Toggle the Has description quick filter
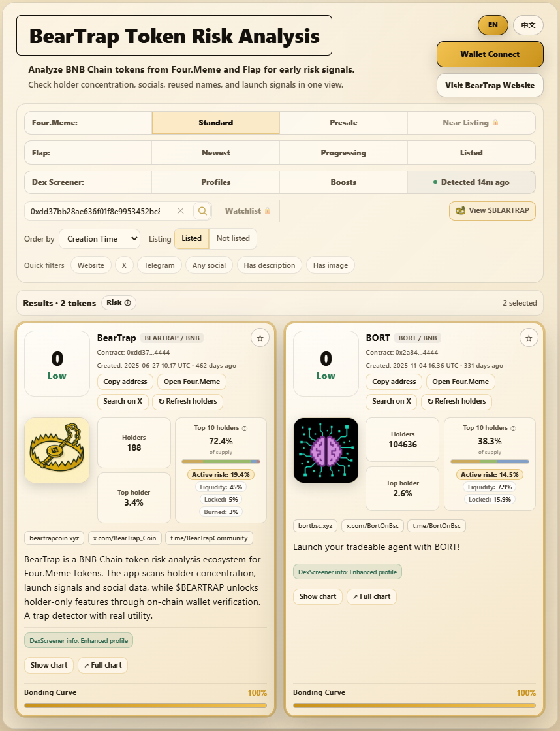This screenshot has width=560, height=731. (270, 265)
